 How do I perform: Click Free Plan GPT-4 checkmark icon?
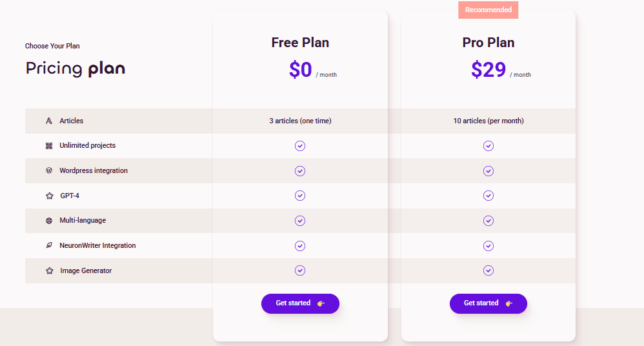pyautogui.click(x=300, y=196)
